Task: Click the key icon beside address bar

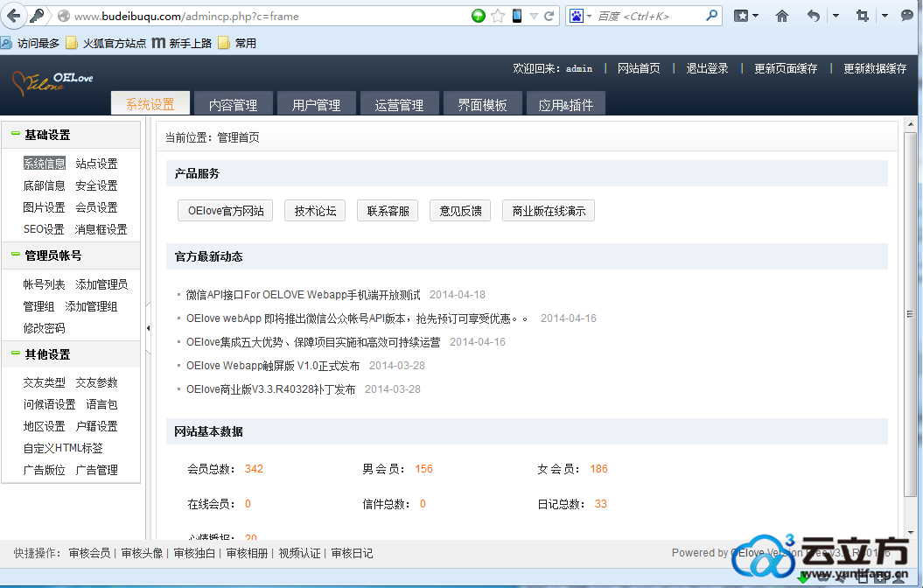Action: 37,16
